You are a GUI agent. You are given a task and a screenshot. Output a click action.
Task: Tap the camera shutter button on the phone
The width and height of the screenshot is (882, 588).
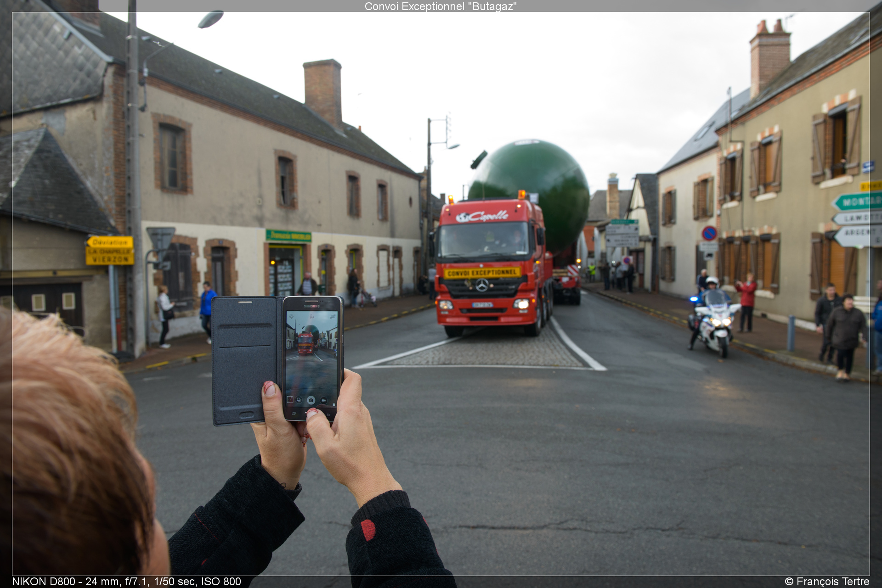[x=311, y=400]
